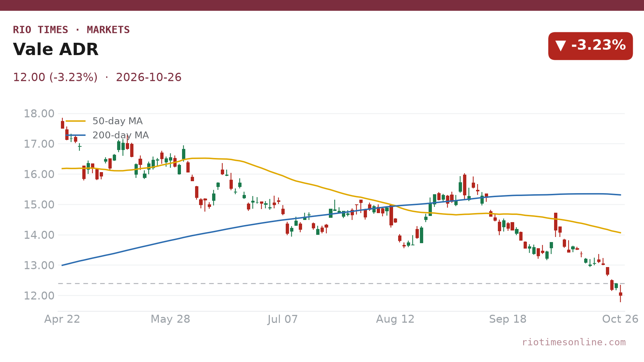Click the 'Oct 26' x-axis date label
Image resolution: width=644 pixels, height=362 pixels.
[x=620, y=319]
